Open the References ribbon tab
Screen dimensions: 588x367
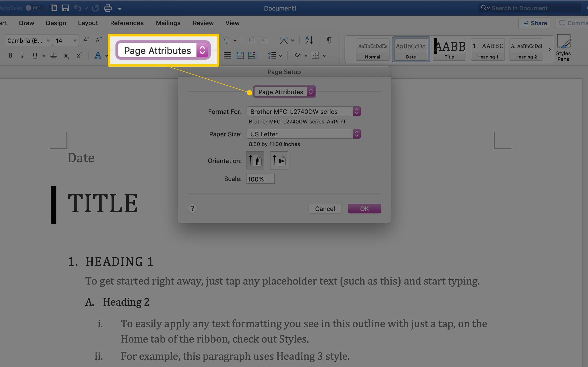(x=127, y=23)
